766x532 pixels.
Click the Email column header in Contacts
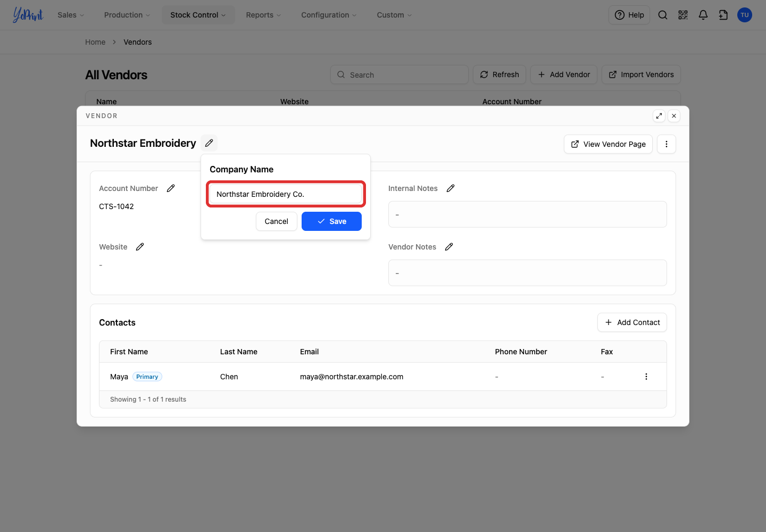point(310,352)
